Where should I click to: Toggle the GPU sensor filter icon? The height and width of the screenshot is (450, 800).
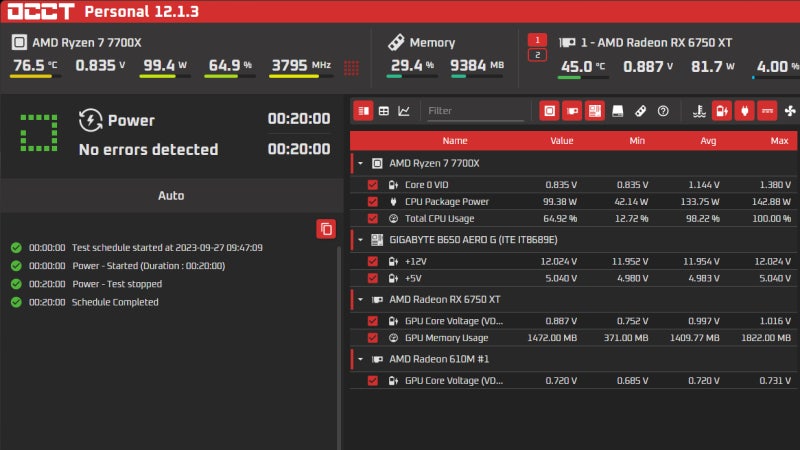(572, 111)
